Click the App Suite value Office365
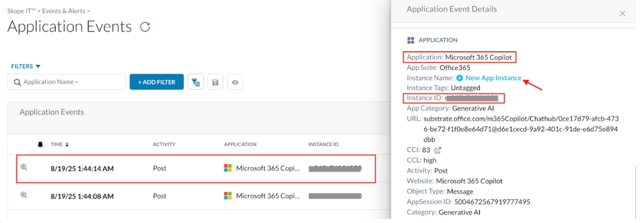 455,67
